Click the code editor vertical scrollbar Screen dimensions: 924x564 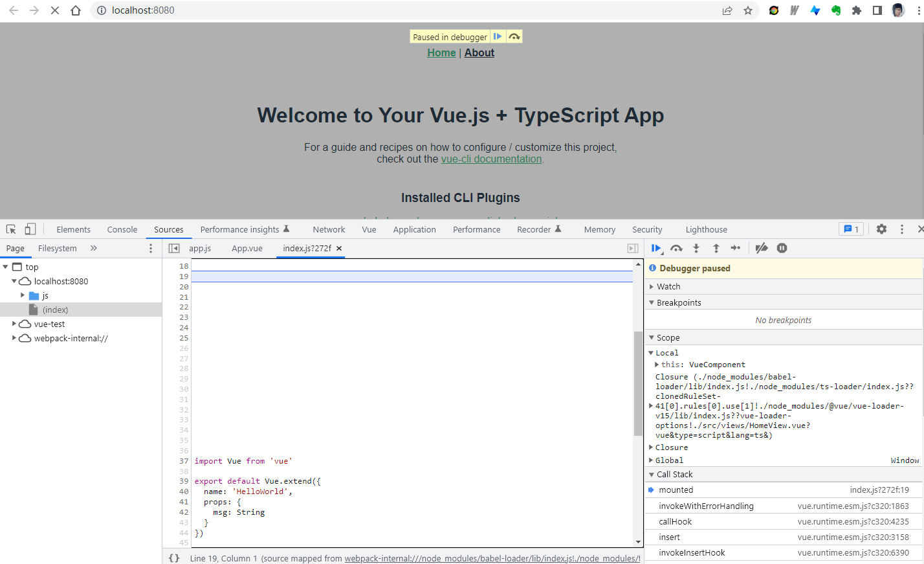tap(638, 383)
